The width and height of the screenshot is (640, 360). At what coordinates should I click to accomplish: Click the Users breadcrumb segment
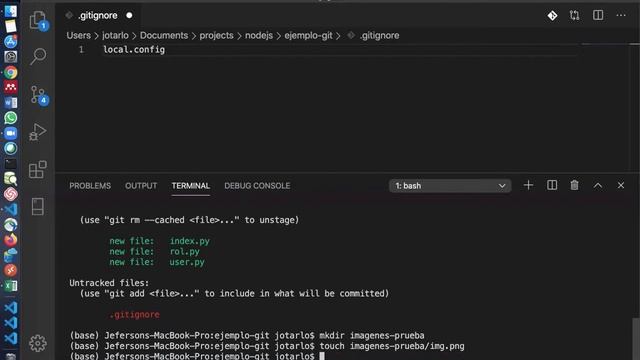click(x=78, y=36)
